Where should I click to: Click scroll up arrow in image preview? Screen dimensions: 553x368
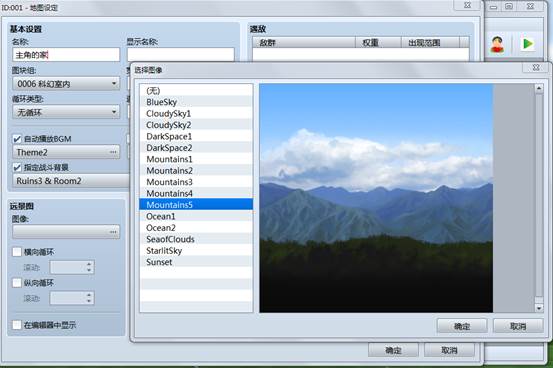pos(539,88)
